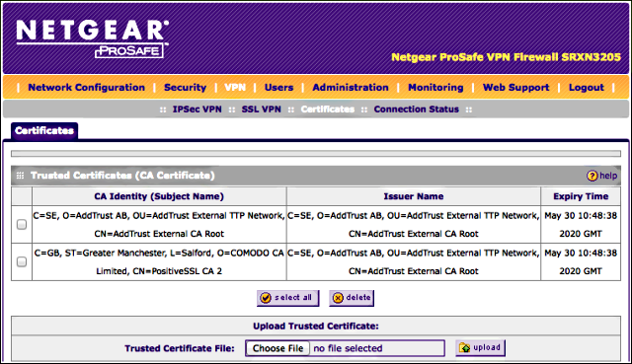Click Logout in the main menu
The height and width of the screenshot is (364, 632).
coord(587,88)
